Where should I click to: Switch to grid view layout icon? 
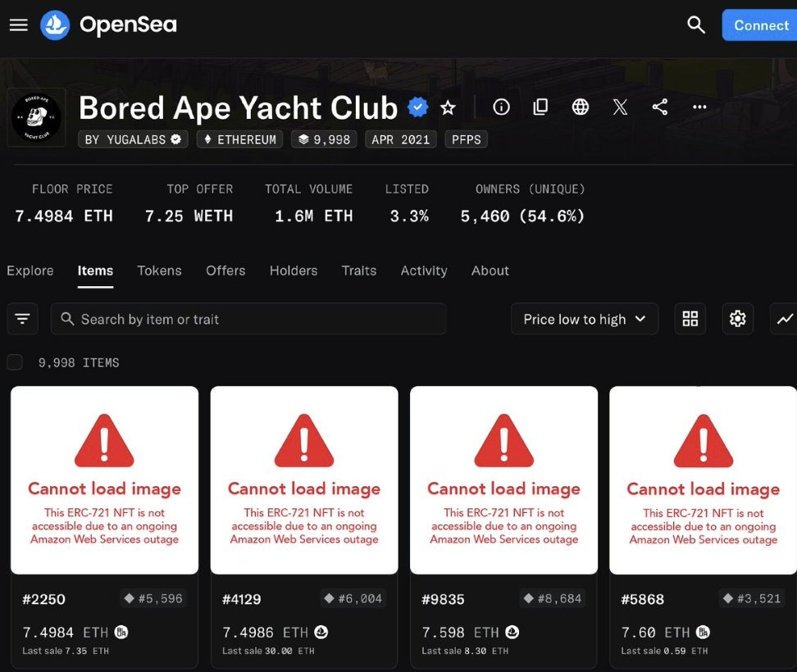[690, 319]
